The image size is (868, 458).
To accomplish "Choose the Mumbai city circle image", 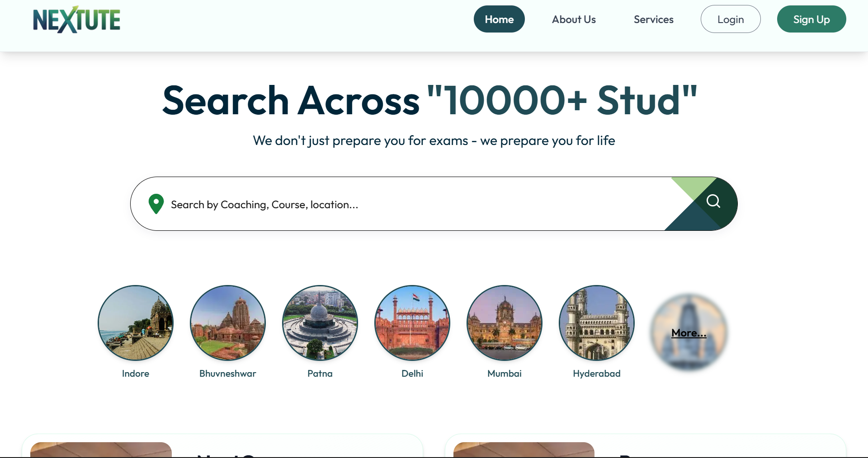I will click(x=505, y=323).
